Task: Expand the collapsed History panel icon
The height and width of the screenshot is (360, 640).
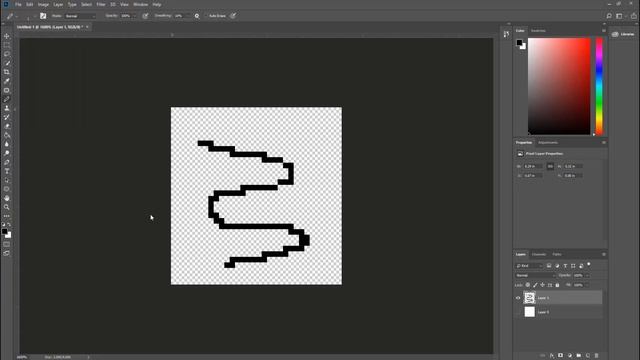Action: click(506, 34)
